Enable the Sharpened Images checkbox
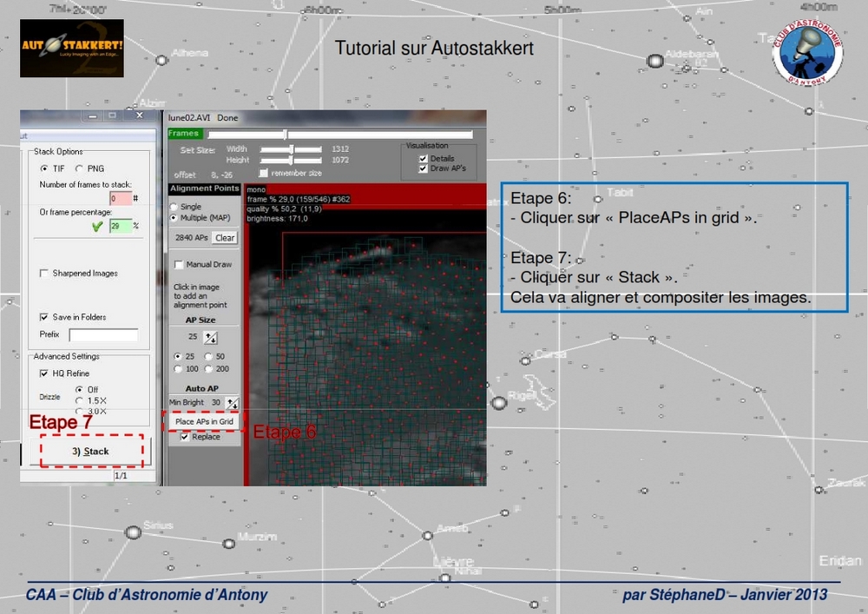 pos(43,273)
